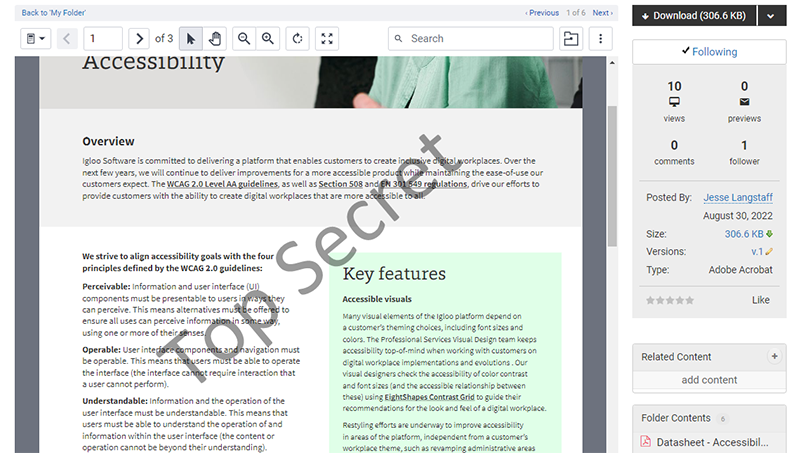Screen dimensions: 800x453
Task: Open EN 301 549 regulations link
Action: click(x=423, y=184)
